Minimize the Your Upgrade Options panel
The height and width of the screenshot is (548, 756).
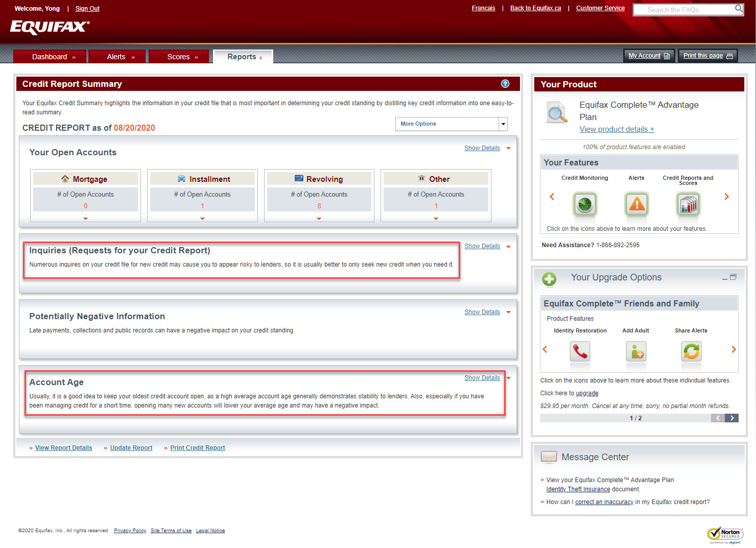[725, 278]
